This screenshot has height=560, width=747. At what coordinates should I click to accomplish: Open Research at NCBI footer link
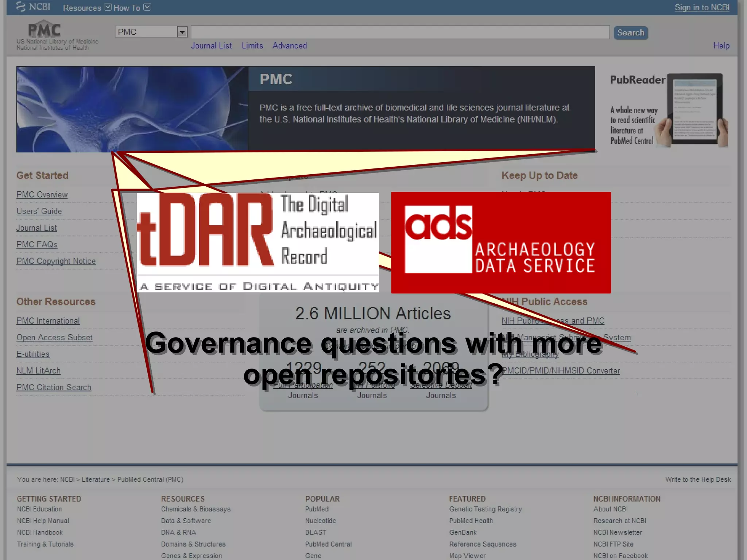pyautogui.click(x=620, y=521)
